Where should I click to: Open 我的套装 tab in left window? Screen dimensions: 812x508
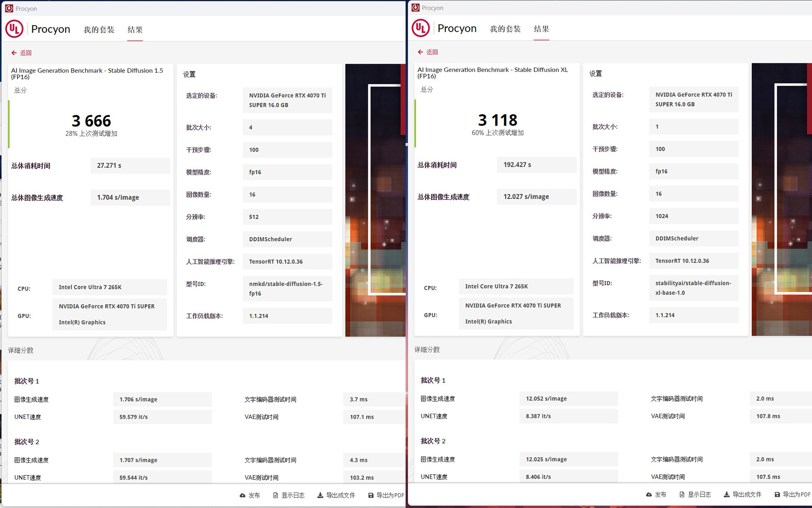(x=99, y=30)
